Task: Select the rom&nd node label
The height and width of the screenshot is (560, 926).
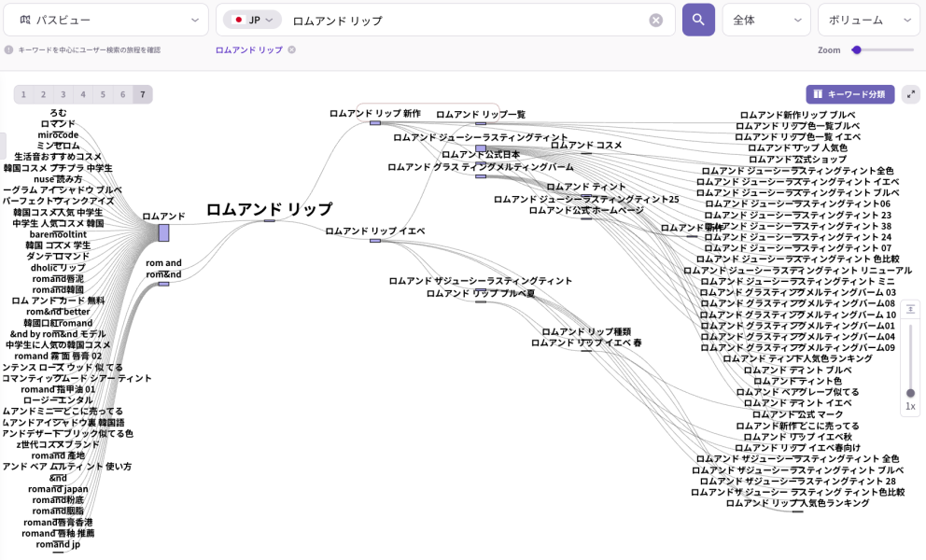Action: click(x=163, y=274)
